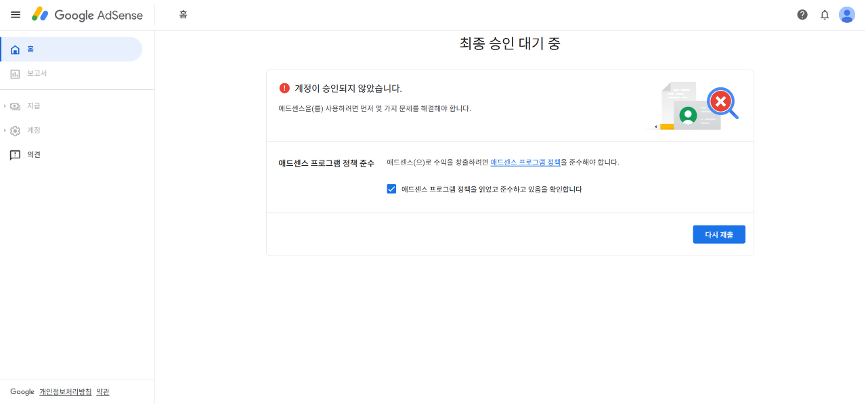Click the 지급 payments money icon

15,106
